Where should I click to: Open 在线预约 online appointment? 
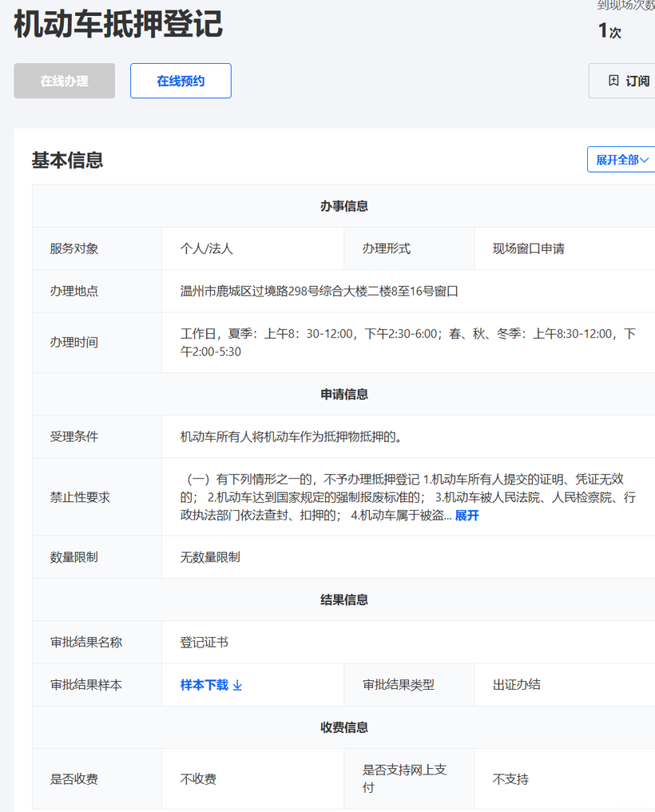(181, 81)
